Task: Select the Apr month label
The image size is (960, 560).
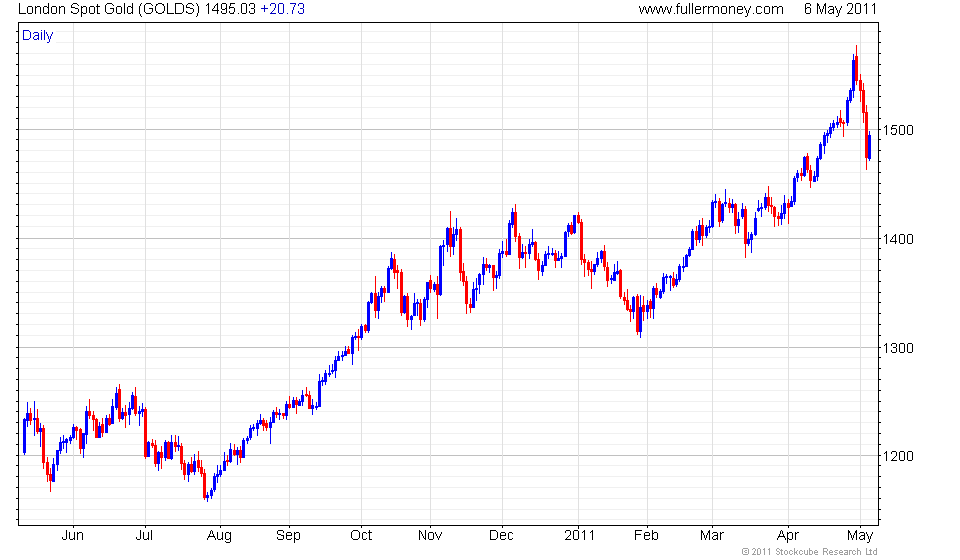Action: 788,536
